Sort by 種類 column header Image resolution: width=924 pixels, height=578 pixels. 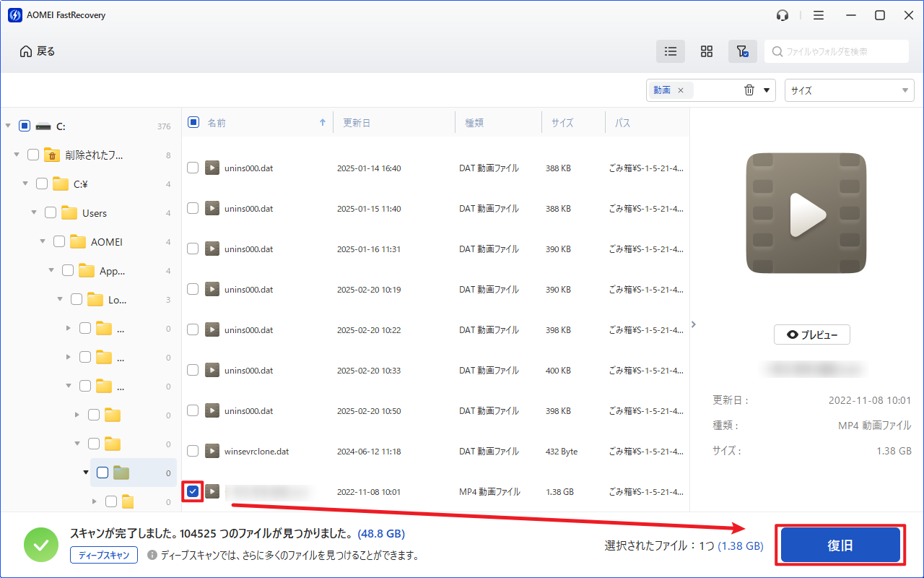474,123
